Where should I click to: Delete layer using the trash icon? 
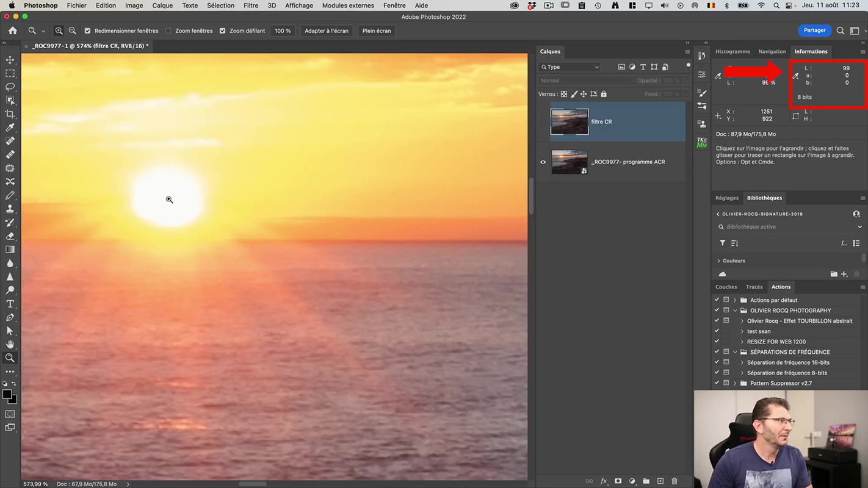point(675,481)
